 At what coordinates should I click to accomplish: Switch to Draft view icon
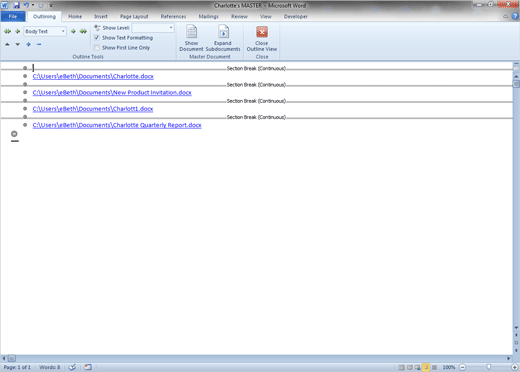pos(434,367)
